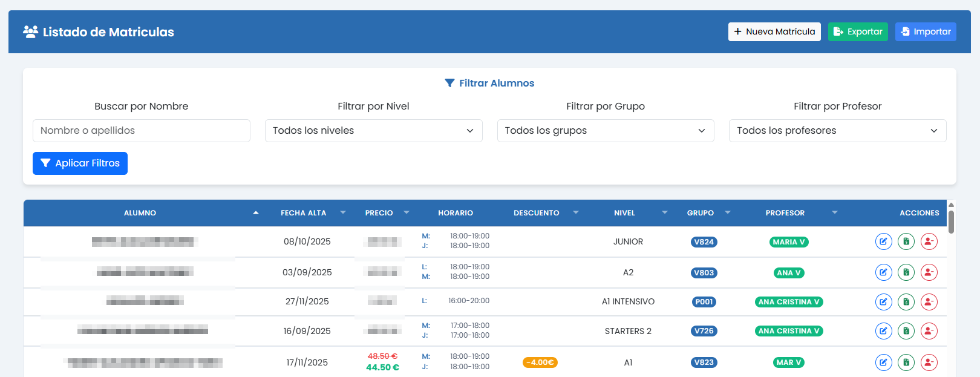Click the red remove-student icon for group P001

[929, 301]
